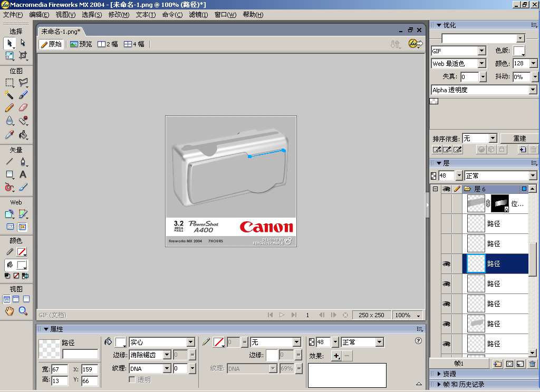Switch to the 预览 tab
Screen dimensions: 540x392
click(81, 44)
